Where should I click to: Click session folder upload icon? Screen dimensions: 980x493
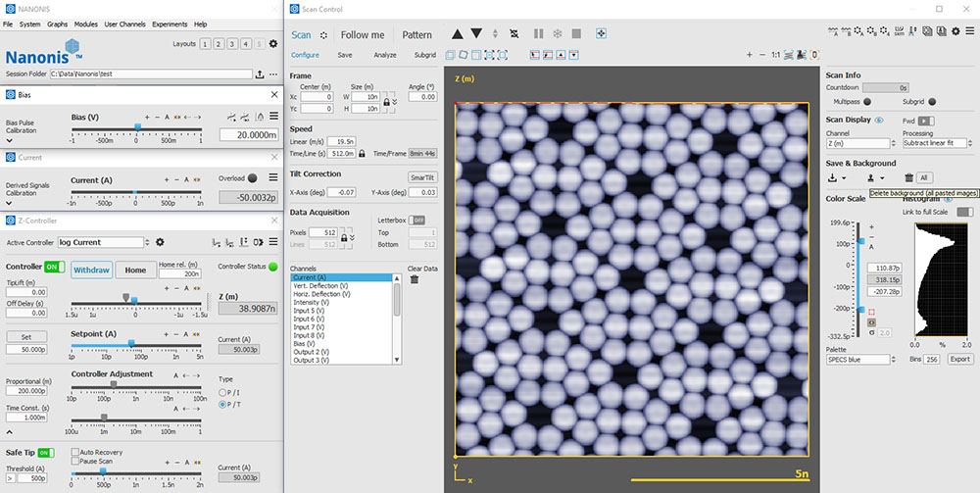point(260,74)
